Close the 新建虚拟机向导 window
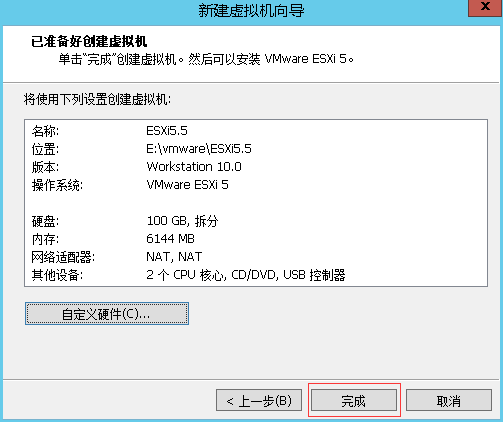The height and width of the screenshot is (422, 503). point(485,7)
